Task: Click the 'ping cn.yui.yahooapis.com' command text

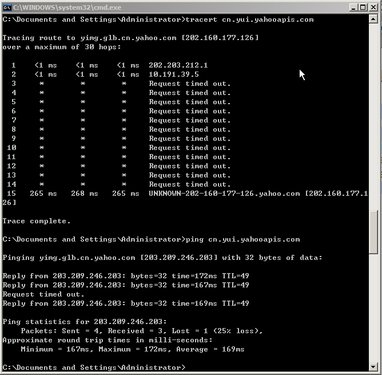Action: point(243,239)
